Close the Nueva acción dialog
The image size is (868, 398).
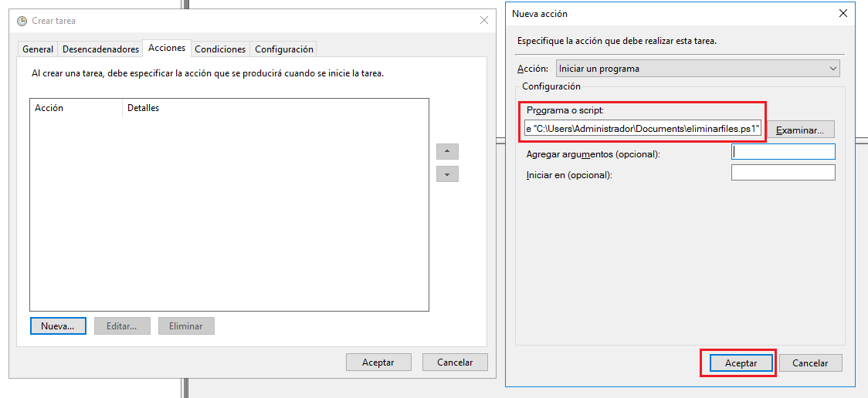(843, 14)
